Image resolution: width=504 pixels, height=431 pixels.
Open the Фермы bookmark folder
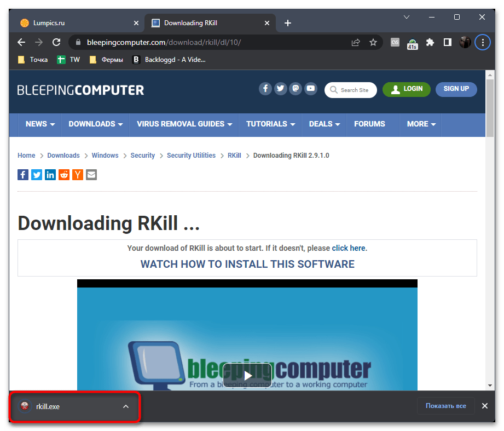106,60
